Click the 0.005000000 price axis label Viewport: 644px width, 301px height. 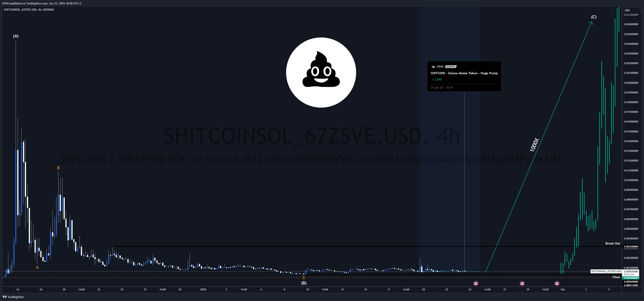(631, 229)
